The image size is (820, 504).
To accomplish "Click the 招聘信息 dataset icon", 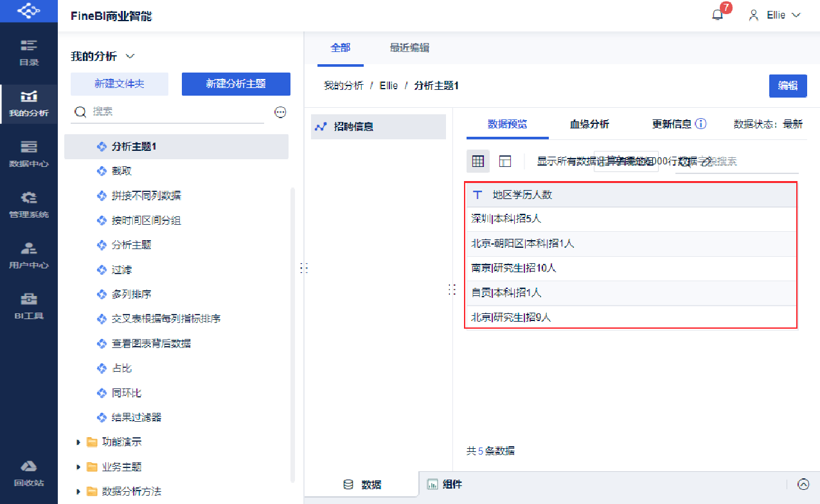I will click(321, 126).
